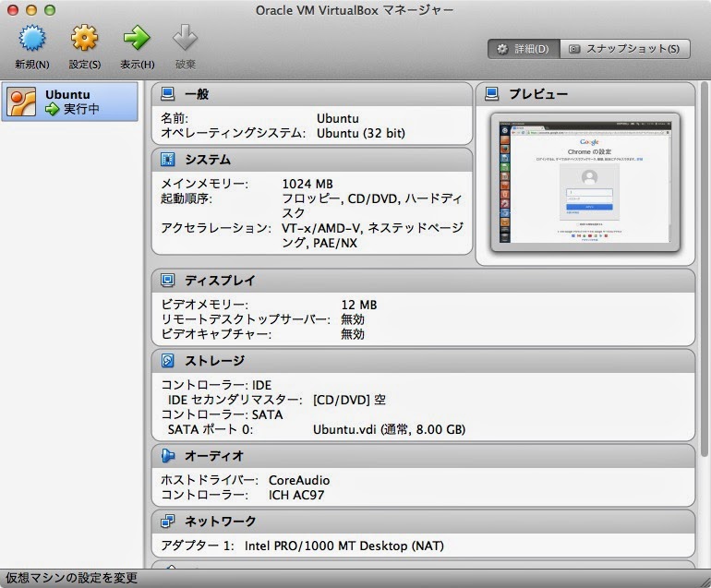
Task: Click the details pane vertical scrollbar
Action: click(705, 269)
